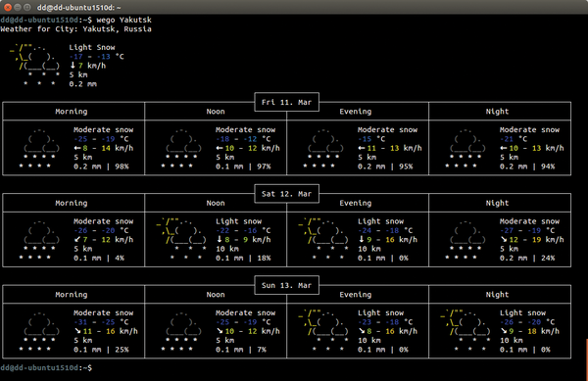Click the 'Sat 12. Mar' date header
The width and height of the screenshot is (588, 381).
coord(286,194)
